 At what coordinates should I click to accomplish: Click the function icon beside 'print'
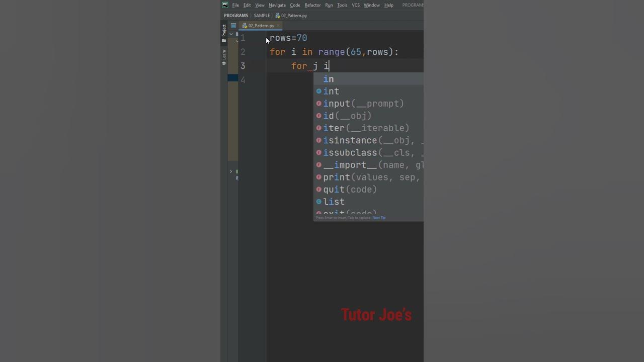pyautogui.click(x=318, y=177)
